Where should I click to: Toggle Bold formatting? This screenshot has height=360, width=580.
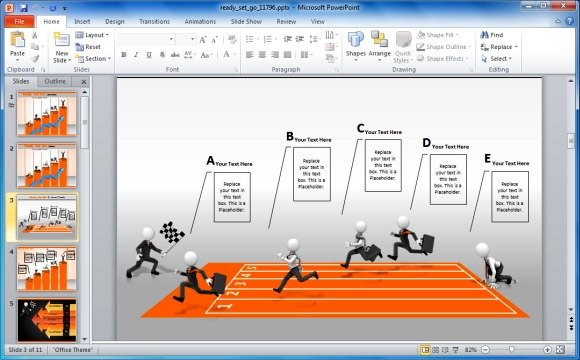pyautogui.click(x=124, y=55)
